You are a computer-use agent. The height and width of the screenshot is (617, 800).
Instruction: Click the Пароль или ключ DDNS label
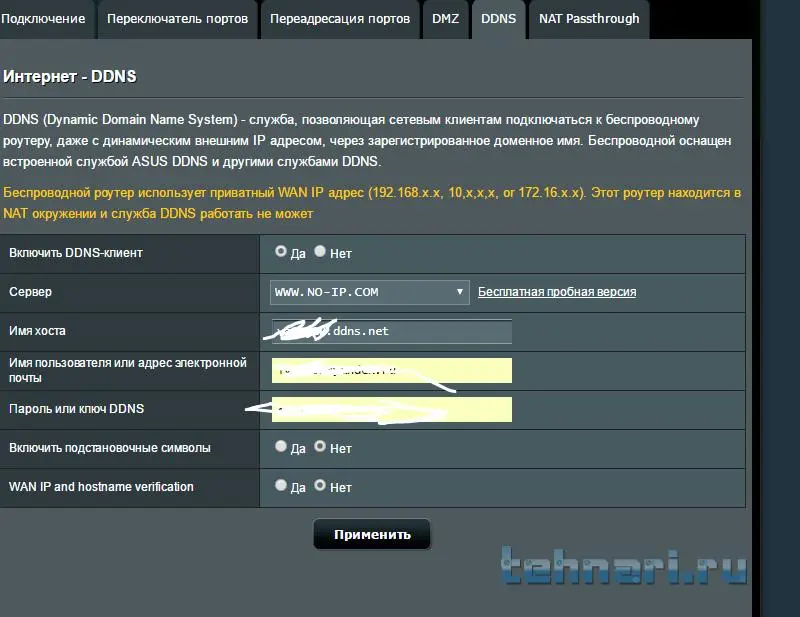point(77,409)
